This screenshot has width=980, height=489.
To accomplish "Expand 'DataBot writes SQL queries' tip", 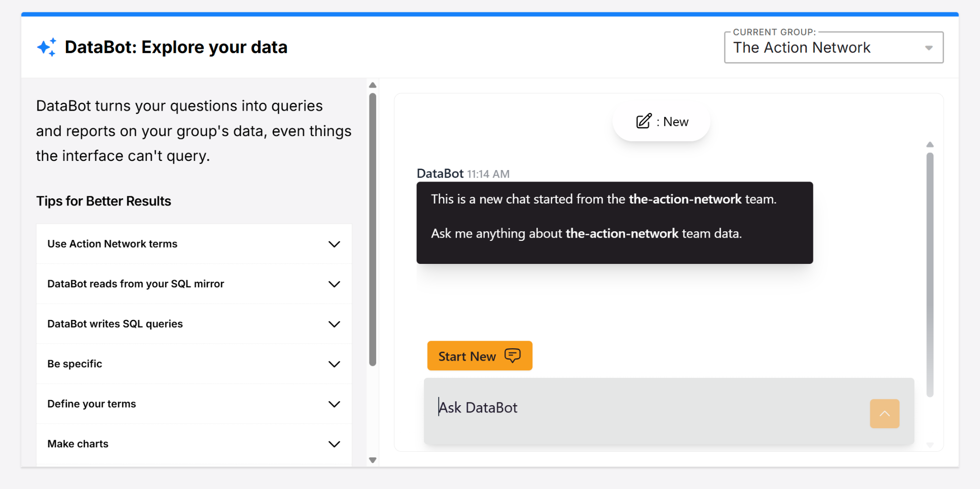I will [x=194, y=324].
